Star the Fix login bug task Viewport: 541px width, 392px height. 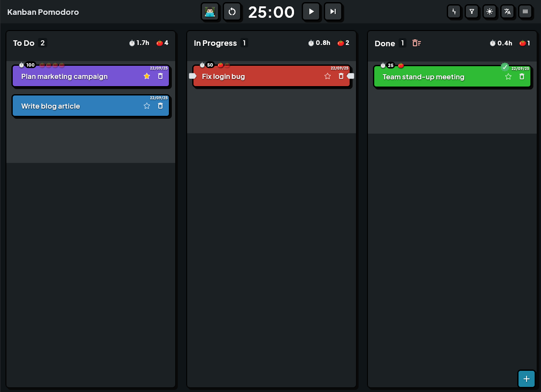point(328,76)
